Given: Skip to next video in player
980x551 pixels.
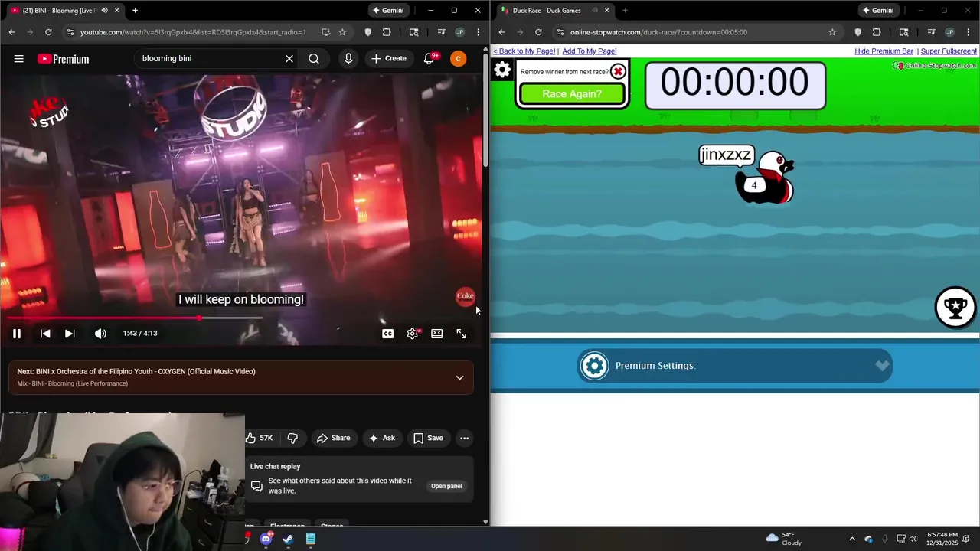Looking at the screenshot, I should tap(70, 334).
